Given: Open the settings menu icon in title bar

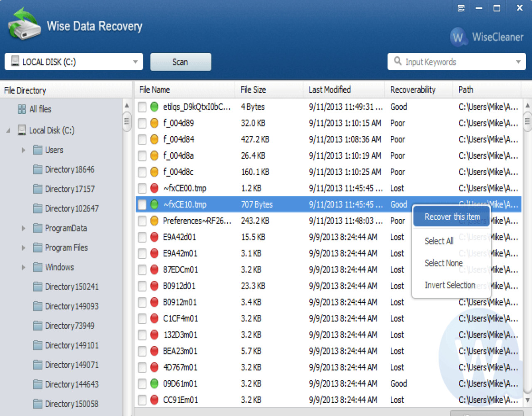Looking at the screenshot, I should pyautogui.click(x=461, y=8).
